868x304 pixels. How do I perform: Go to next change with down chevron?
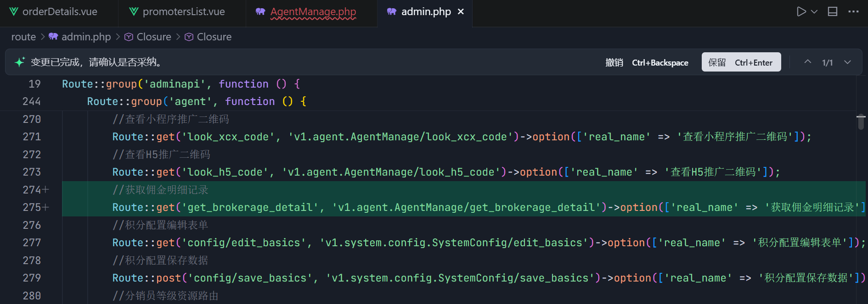click(847, 62)
